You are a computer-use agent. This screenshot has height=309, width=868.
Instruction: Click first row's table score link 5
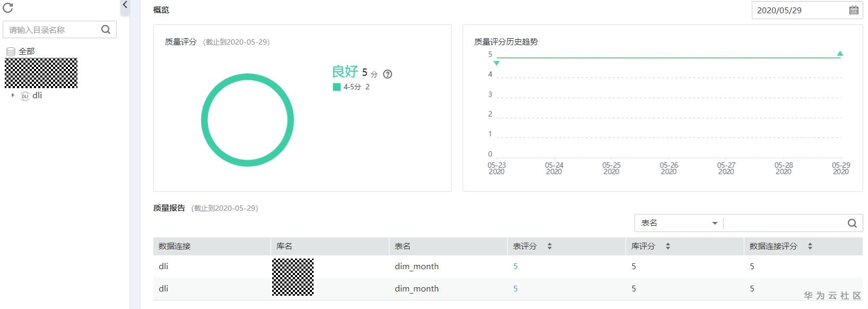[515, 267]
